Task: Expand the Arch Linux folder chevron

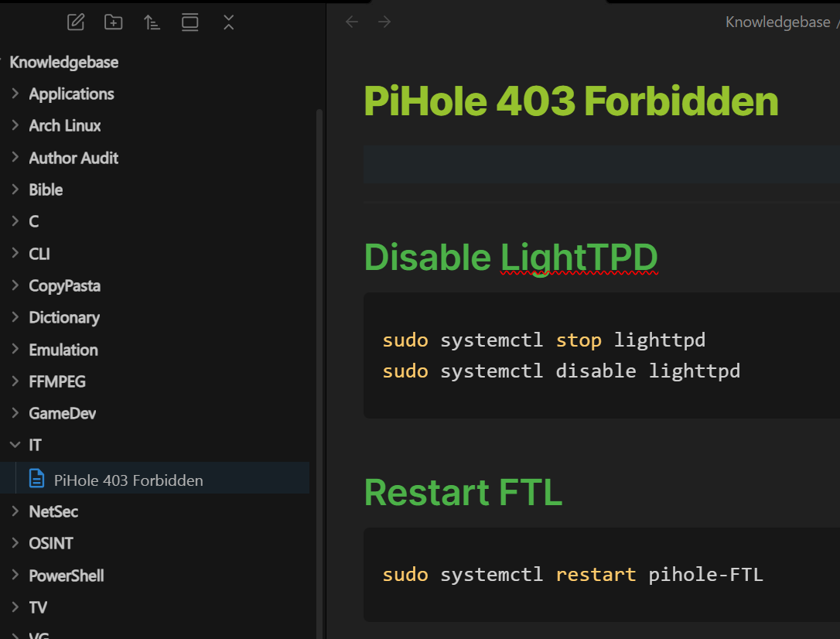Action: click(15, 125)
